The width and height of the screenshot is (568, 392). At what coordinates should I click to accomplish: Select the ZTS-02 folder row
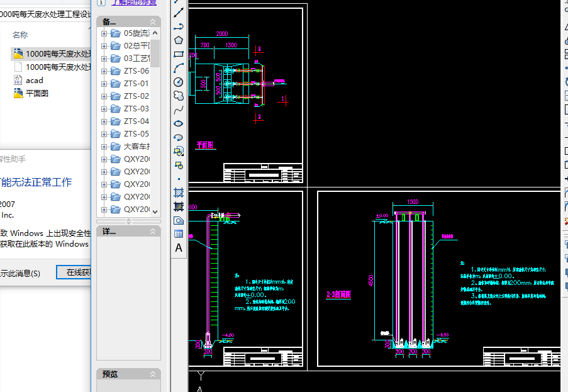pos(130,96)
